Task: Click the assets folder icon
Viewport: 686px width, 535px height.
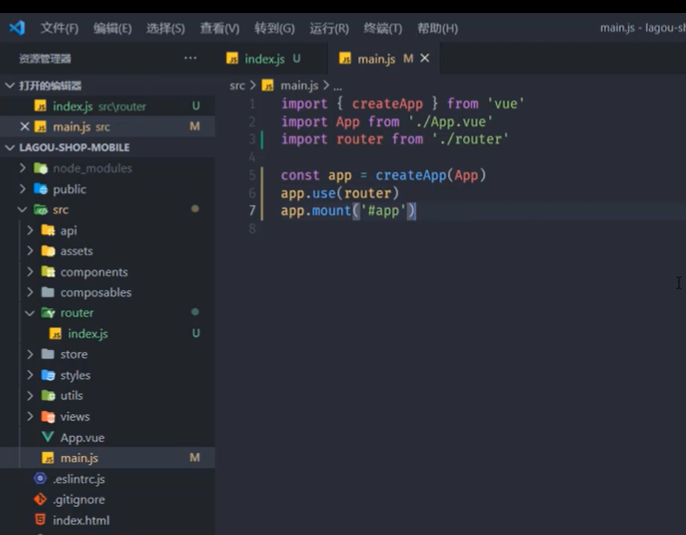Action: point(48,251)
